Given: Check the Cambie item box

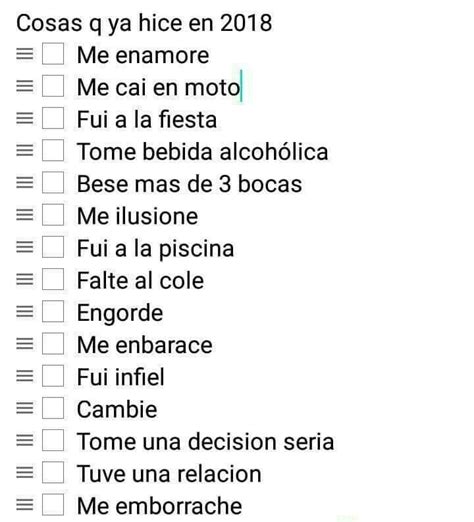Looking at the screenshot, I should tap(53, 408).
